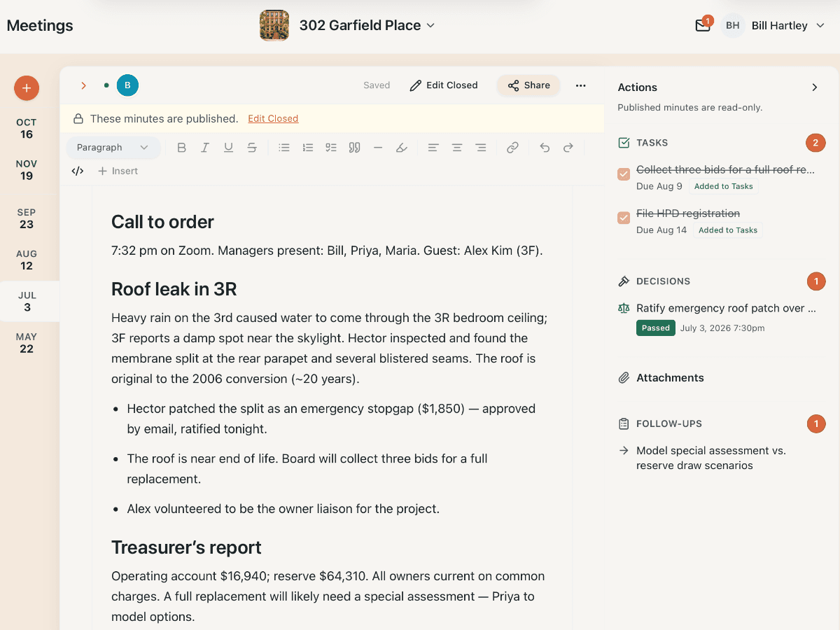Click the Share button
Viewport: 840px width, 630px height.
(528, 85)
